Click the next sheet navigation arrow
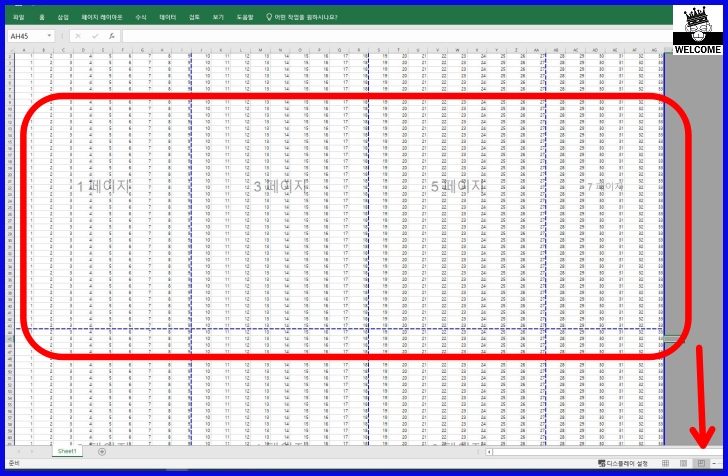 [x=32, y=451]
